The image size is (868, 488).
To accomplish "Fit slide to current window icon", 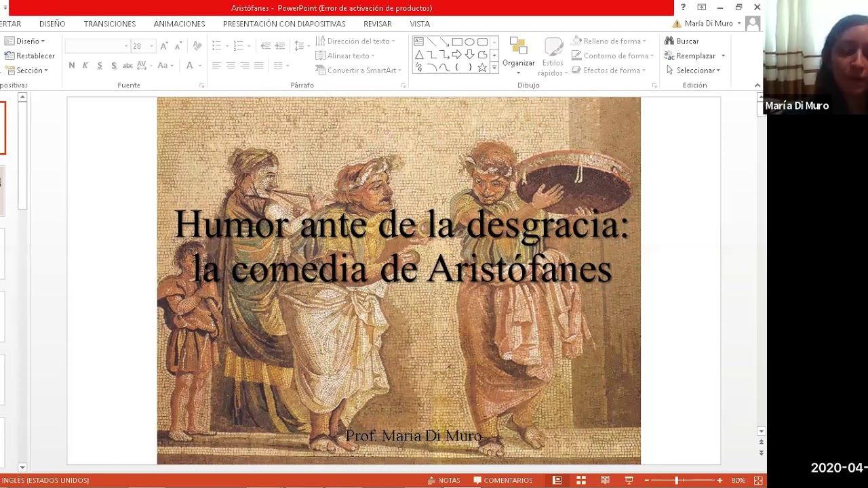I will click(758, 481).
